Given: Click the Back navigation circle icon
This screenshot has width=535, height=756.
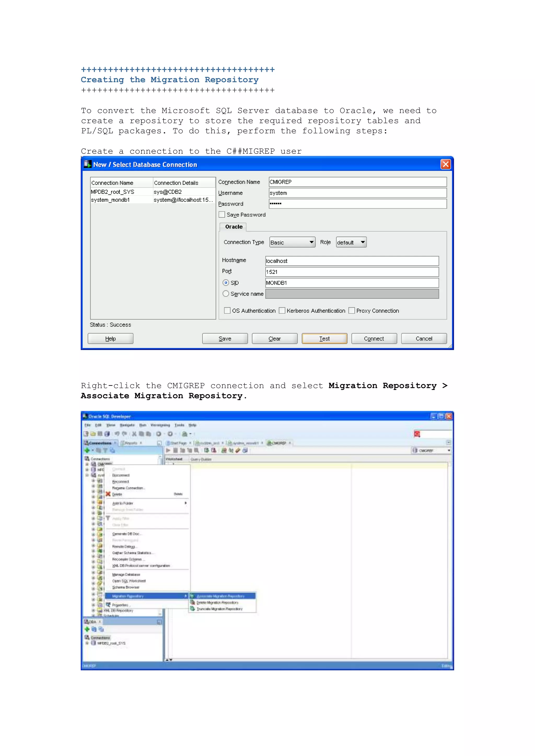Looking at the screenshot, I should point(159,434).
